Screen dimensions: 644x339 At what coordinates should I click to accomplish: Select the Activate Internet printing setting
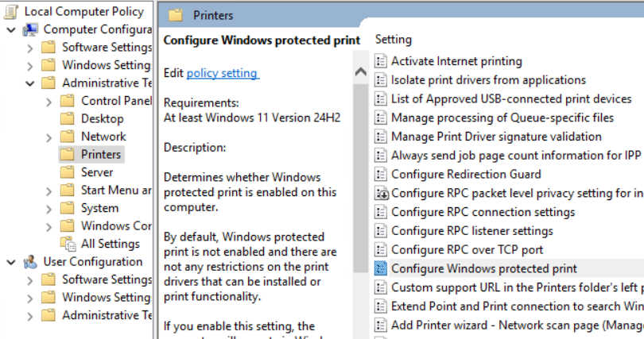pyautogui.click(x=456, y=61)
